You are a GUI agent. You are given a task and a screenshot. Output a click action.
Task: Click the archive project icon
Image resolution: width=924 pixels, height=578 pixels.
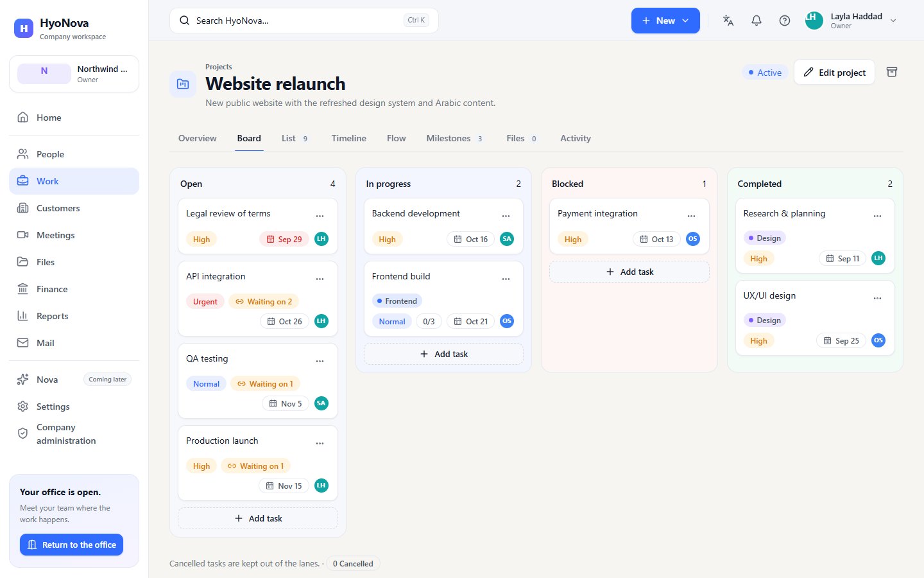point(892,72)
